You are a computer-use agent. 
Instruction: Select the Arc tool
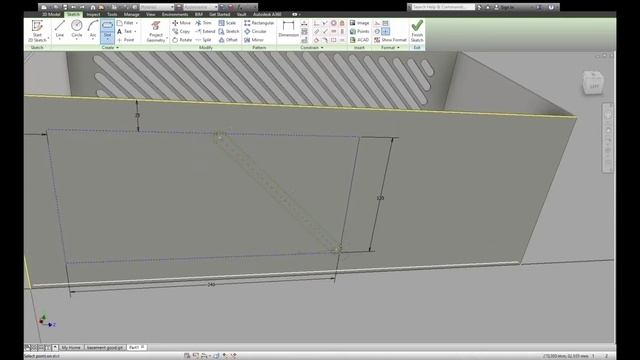click(93, 29)
